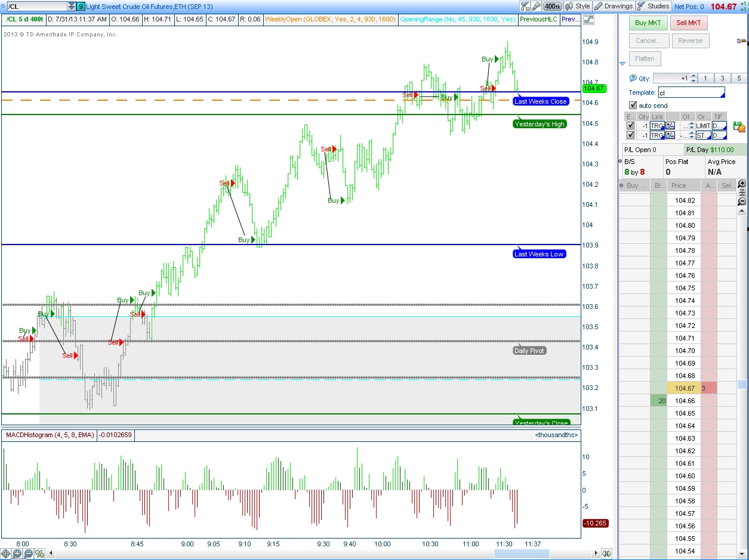Set quantity preset to 3

pos(722,78)
